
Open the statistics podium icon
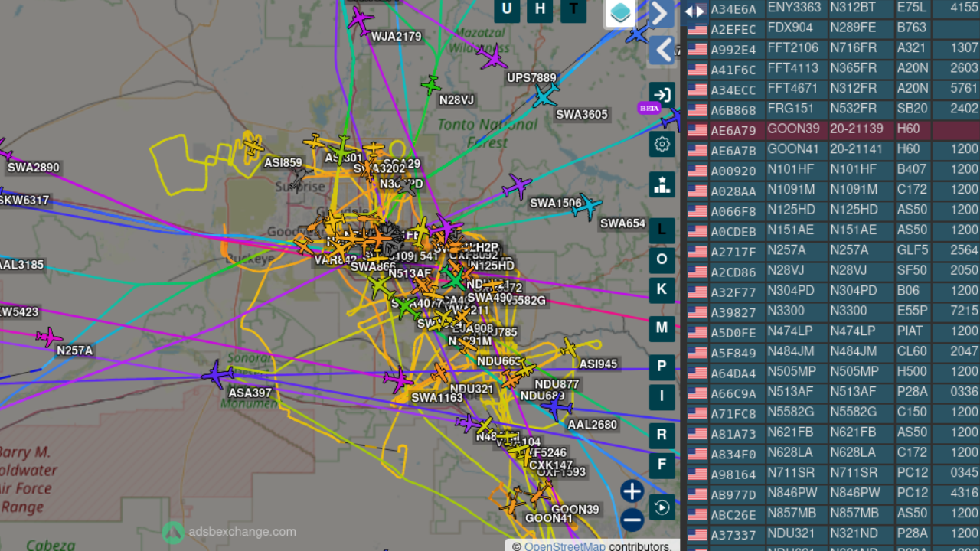tap(662, 184)
